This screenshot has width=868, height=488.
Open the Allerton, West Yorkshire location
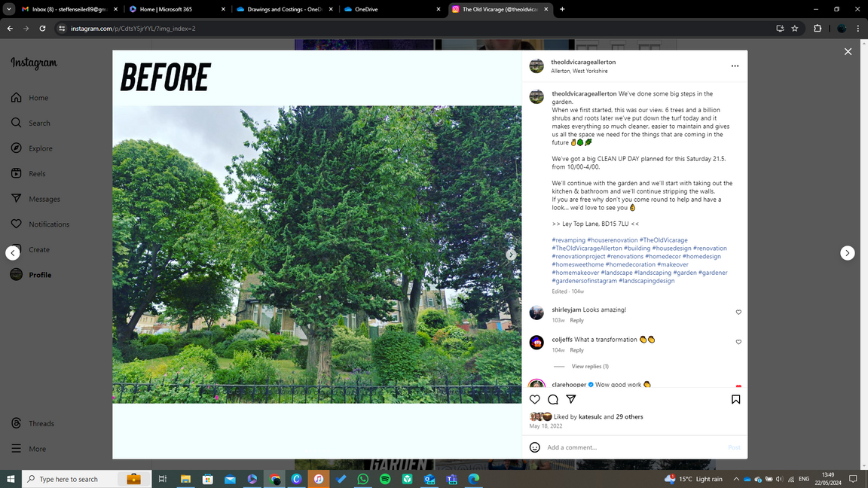pyautogui.click(x=579, y=71)
